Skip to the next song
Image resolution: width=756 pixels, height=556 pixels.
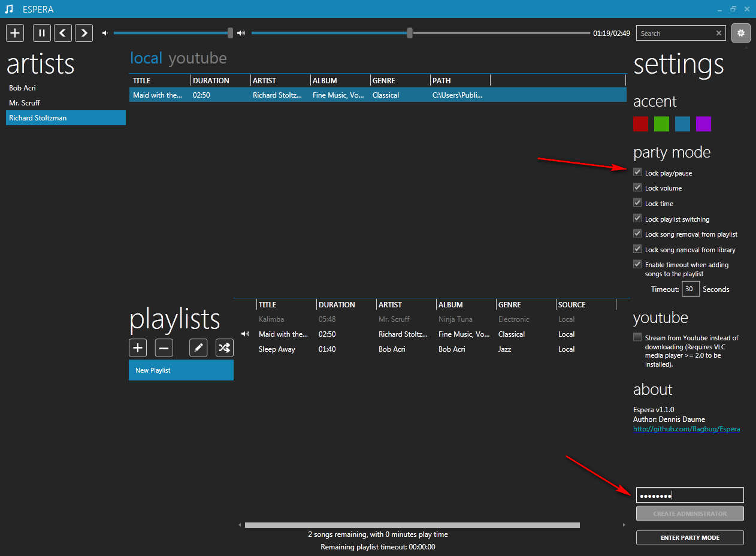click(x=84, y=33)
